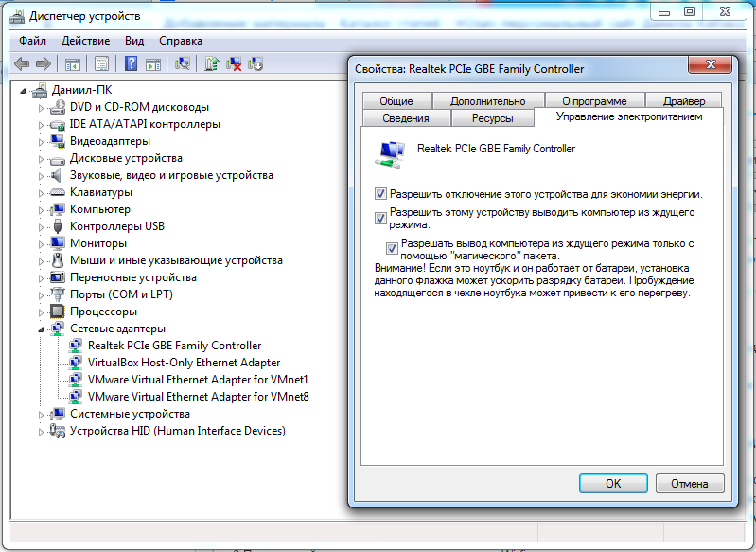
Task: Switch to the Драйвер tab
Action: [683, 101]
